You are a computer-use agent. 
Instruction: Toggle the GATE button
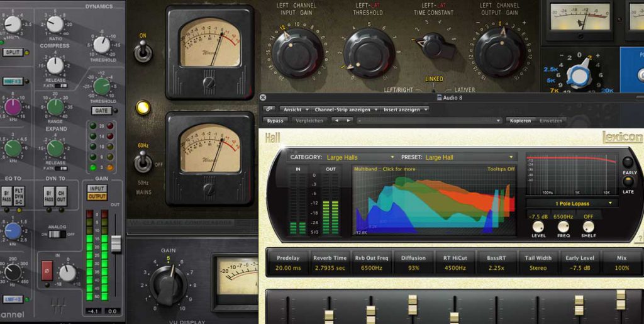[x=101, y=111]
